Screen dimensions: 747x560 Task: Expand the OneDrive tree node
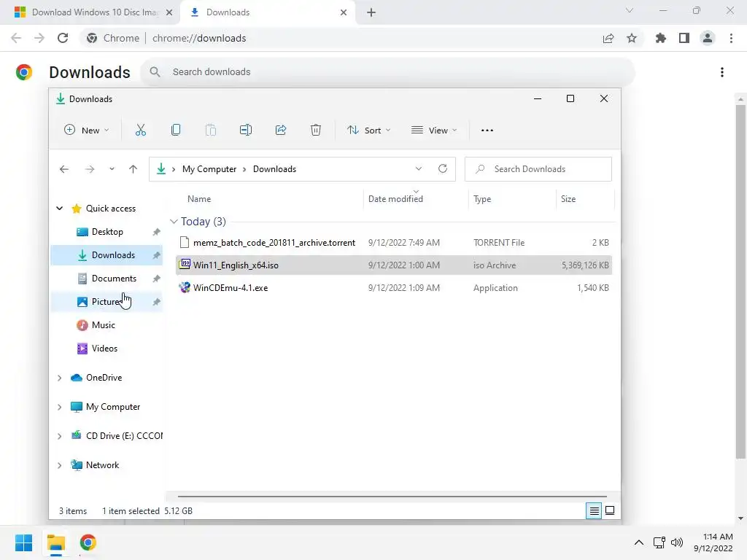click(x=60, y=378)
